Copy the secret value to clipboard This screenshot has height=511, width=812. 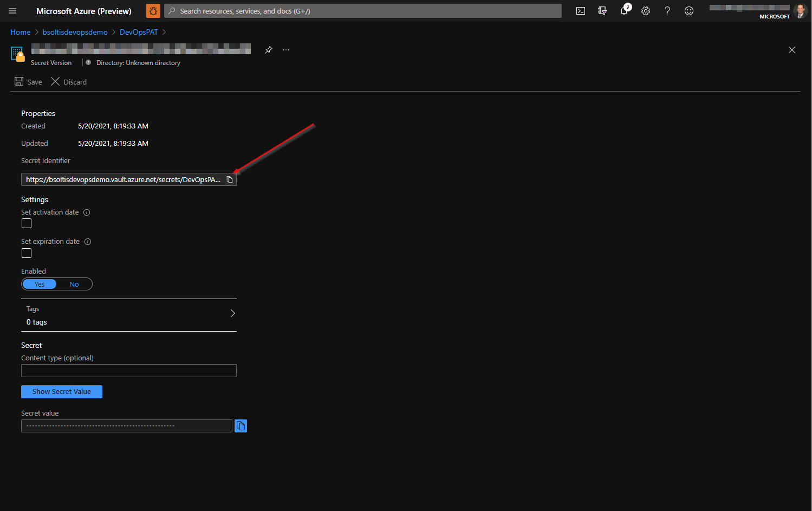click(x=241, y=426)
